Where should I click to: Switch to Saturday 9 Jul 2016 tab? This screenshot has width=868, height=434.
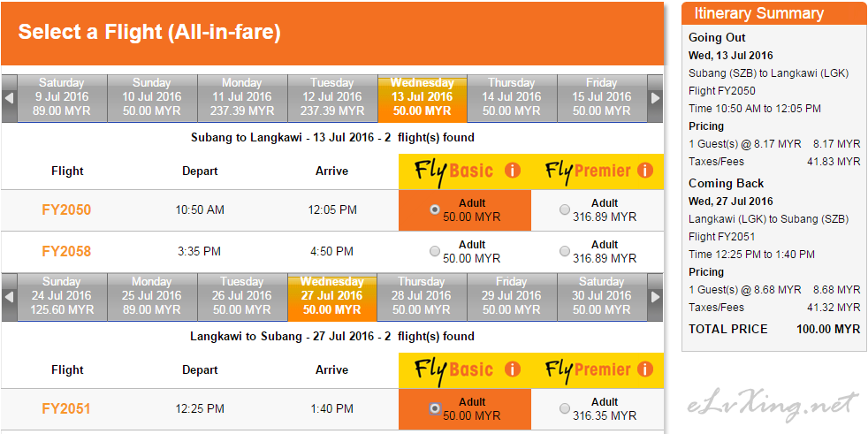coord(62,98)
